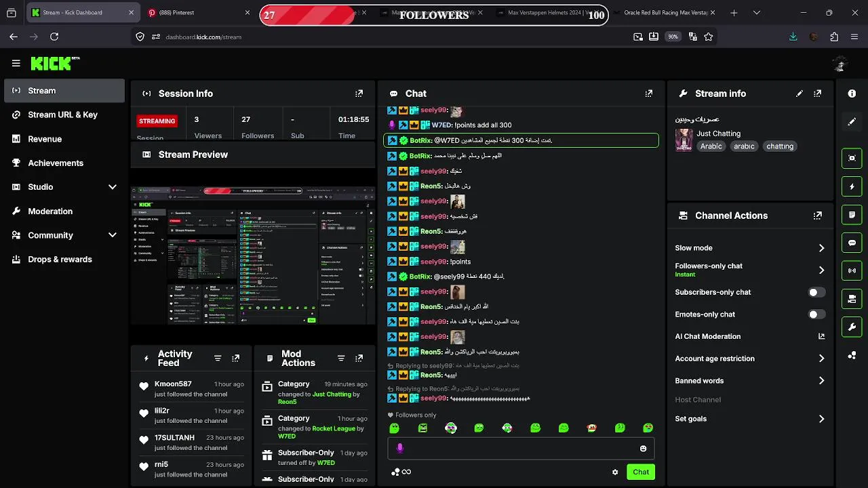The width and height of the screenshot is (868, 488).
Task: Toggle mod actions note widget in sidebar
Action: (x=852, y=214)
